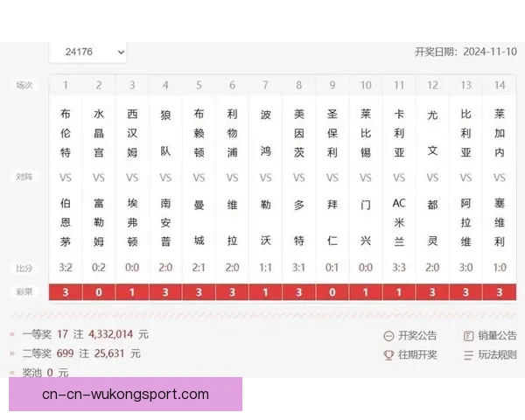Select match number 1 column header
The width and height of the screenshot is (525, 420).
[x=66, y=85]
